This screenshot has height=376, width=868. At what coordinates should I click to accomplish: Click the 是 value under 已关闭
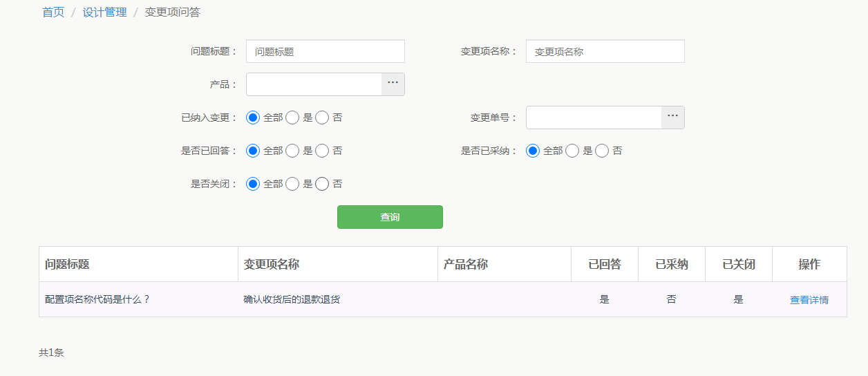(x=739, y=299)
